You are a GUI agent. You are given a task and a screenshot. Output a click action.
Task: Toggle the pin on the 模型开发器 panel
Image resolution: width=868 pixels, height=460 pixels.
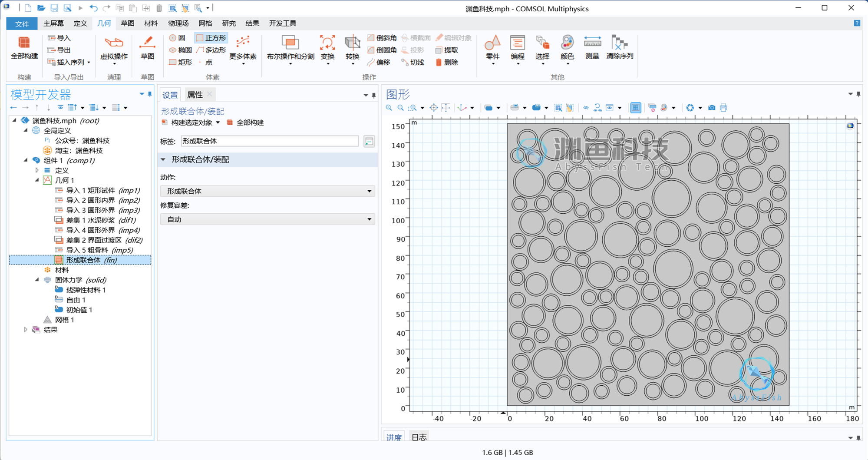150,94
